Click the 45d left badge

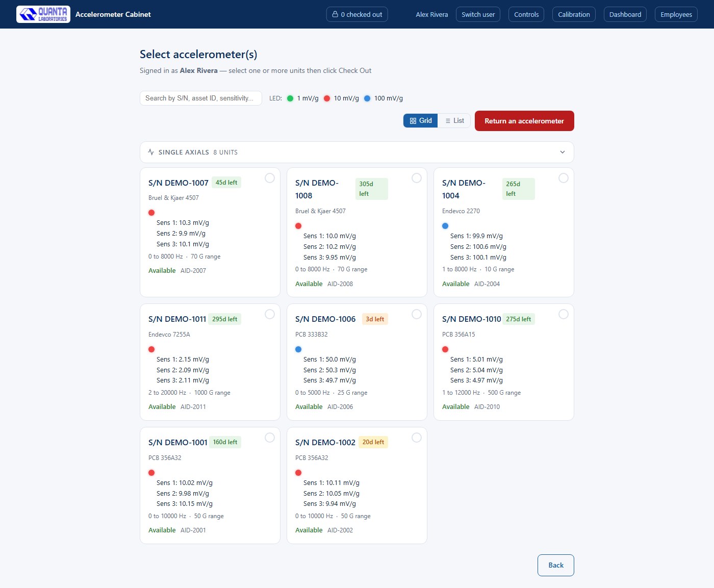tap(226, 183)
